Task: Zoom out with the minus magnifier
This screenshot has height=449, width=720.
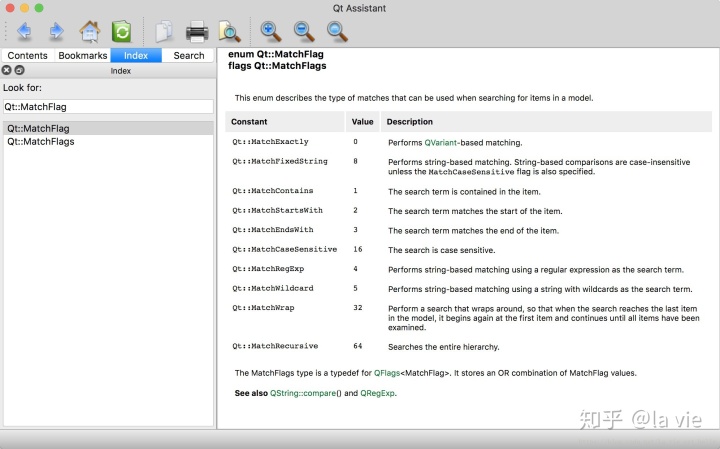Action: pos(304,32)
